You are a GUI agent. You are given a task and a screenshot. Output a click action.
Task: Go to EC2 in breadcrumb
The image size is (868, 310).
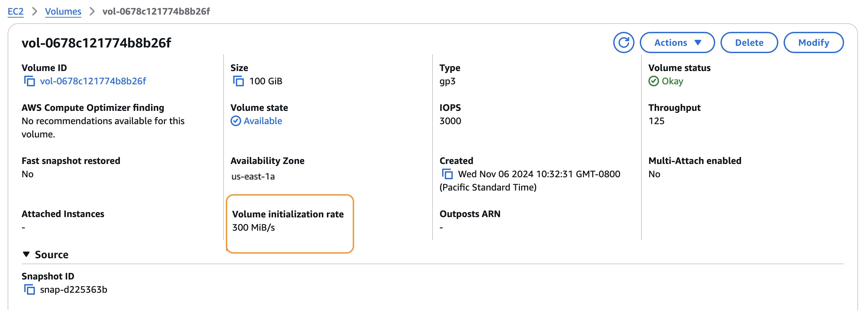click(16, 11)
